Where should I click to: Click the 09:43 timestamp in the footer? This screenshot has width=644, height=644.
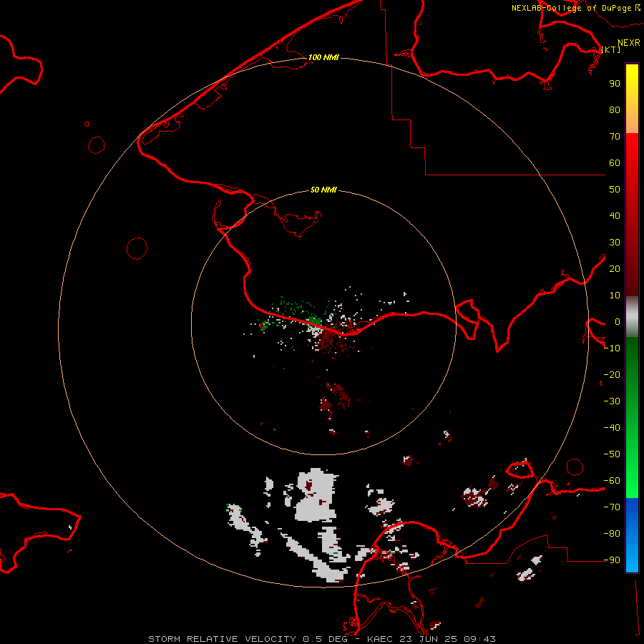(479, 639)
